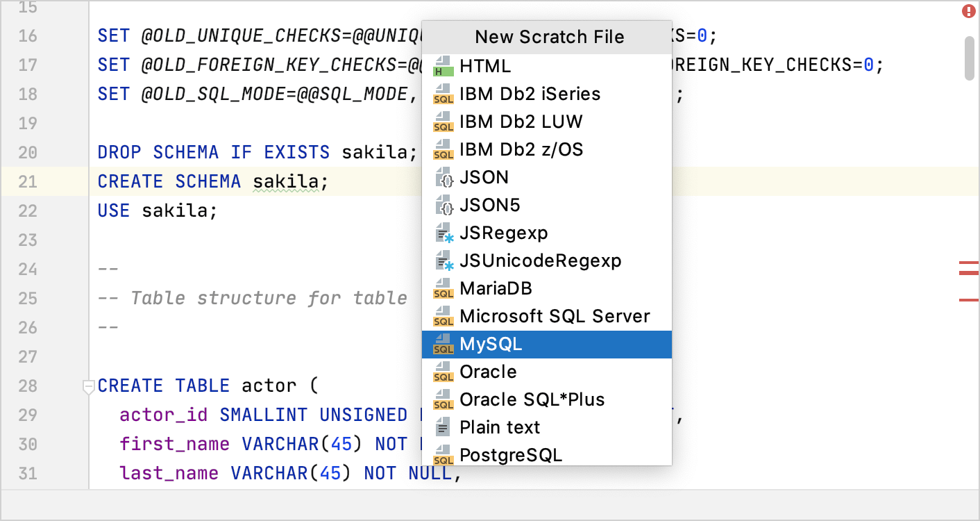Click the Oracle SQL icon
The width and height of the screenshot is (980, 521).
click(443, 372)
